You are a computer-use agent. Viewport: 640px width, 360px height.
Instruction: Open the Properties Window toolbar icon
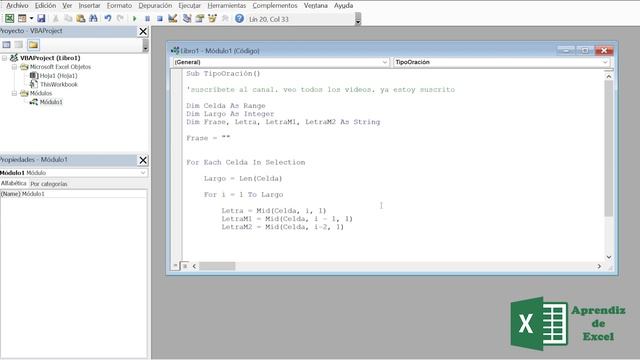[200, 18]
